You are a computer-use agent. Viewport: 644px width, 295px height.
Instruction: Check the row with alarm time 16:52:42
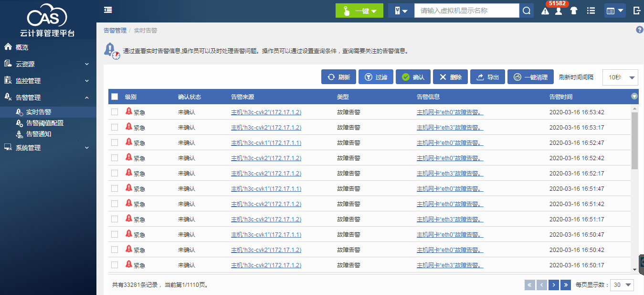click(115, 158)
